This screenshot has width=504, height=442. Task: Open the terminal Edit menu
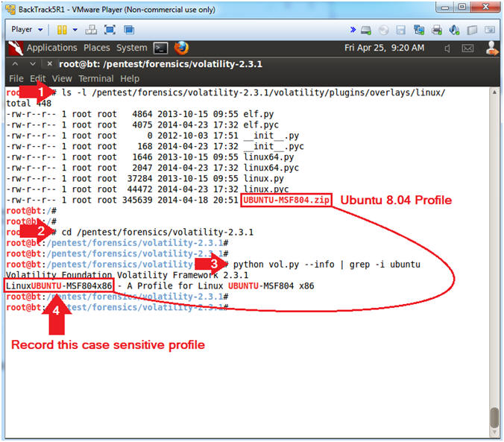[x=38, y=79]
